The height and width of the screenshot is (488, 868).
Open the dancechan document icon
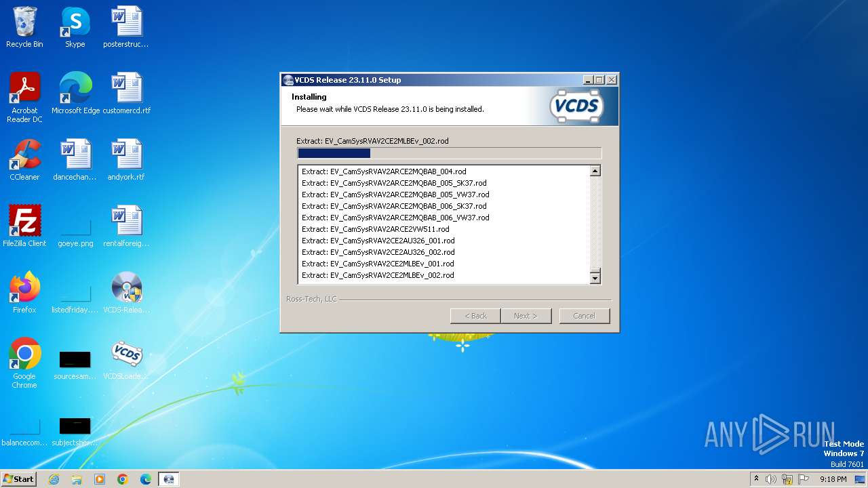coord(75,160)
